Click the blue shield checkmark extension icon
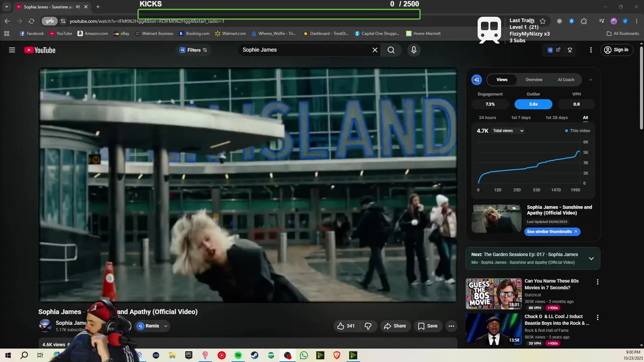 coord(625,21)
